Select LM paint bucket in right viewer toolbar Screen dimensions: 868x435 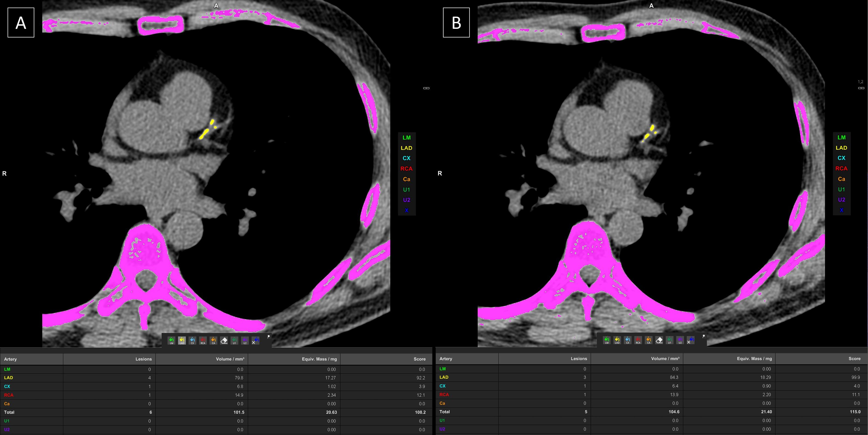607,340
